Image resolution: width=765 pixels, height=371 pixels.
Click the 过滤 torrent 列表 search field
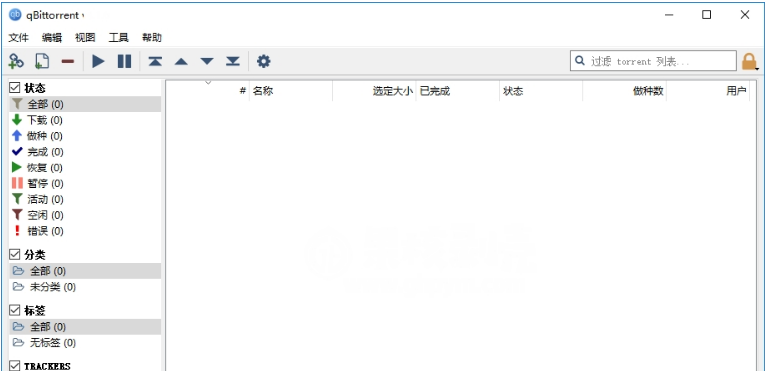pos(653,61)
